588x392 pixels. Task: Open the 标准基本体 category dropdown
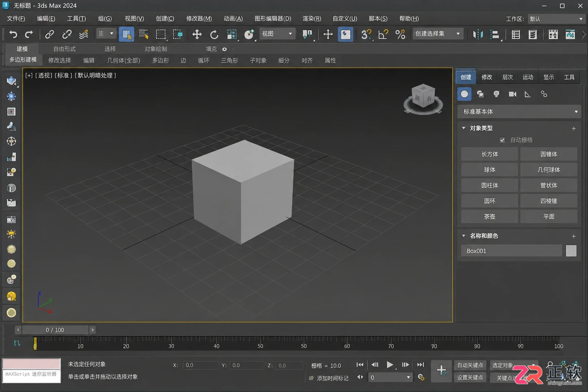(x=519, y=111)
